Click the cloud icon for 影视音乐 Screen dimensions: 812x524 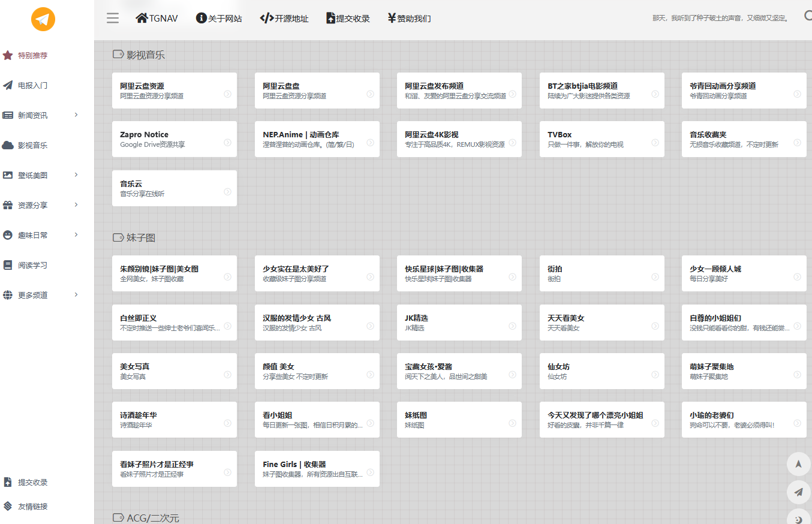pyautogui.click(x=8, y=145)
